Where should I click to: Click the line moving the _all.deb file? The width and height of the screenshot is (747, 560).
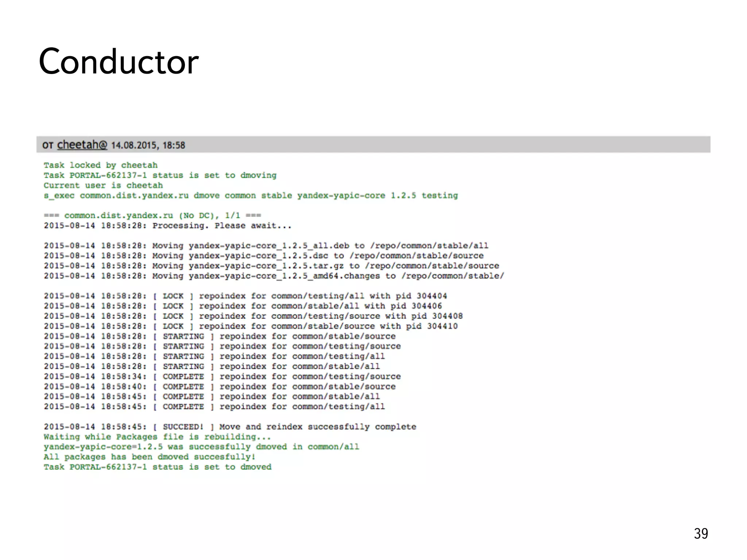(266, 246)
